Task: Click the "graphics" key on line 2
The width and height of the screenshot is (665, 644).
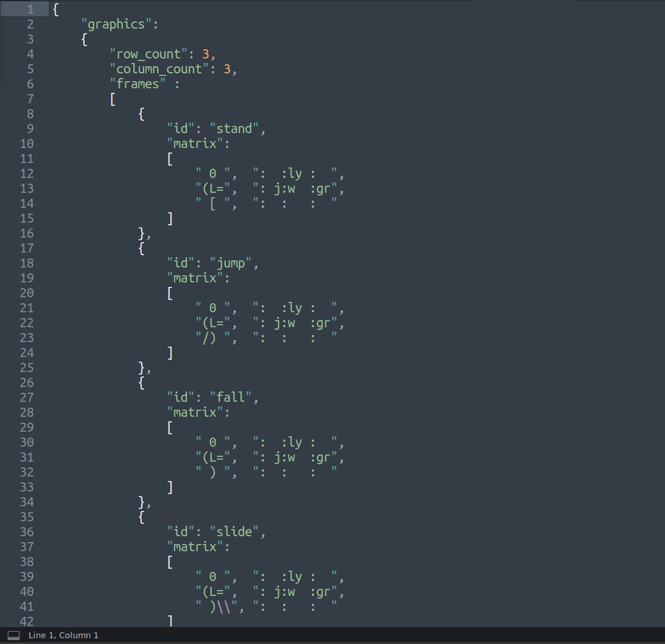Action: pos(116,25)
